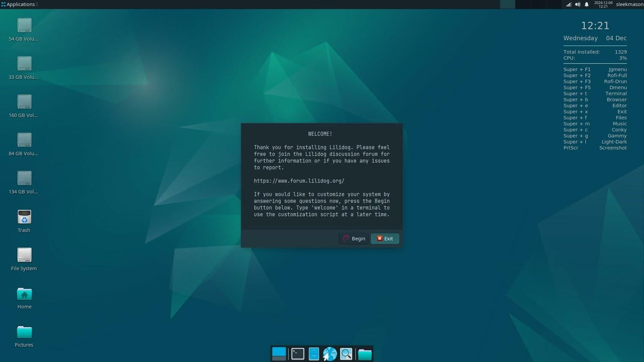Open the notifications bell in top panel
644x362 pixels.
pos(587,4)
